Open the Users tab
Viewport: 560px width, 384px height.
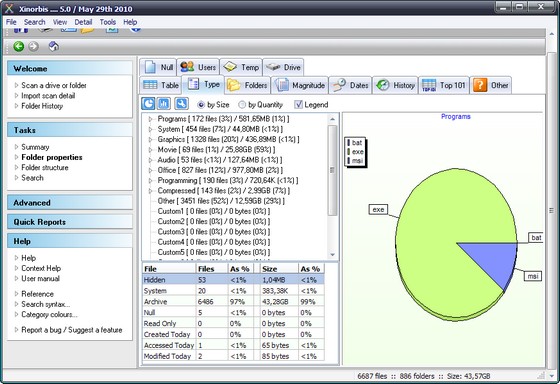198,67
